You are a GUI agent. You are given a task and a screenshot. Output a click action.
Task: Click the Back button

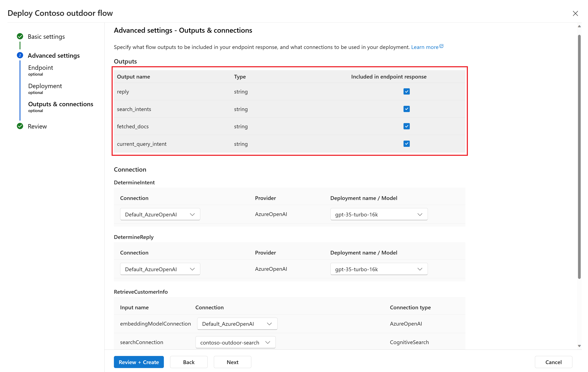click(189, 362)
